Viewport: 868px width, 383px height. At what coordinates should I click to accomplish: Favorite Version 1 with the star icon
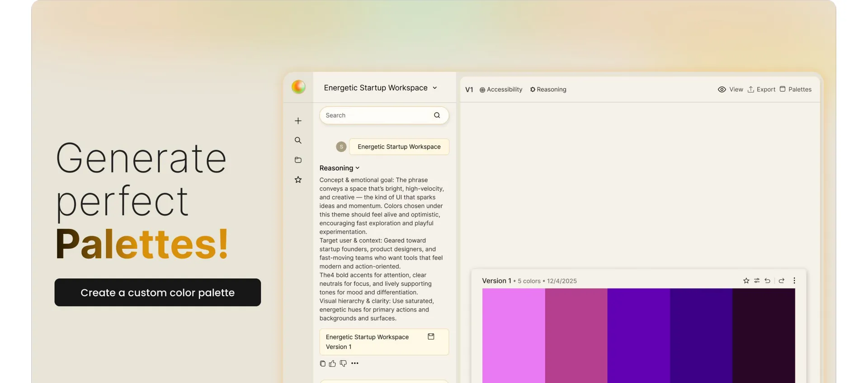[746, 281]
